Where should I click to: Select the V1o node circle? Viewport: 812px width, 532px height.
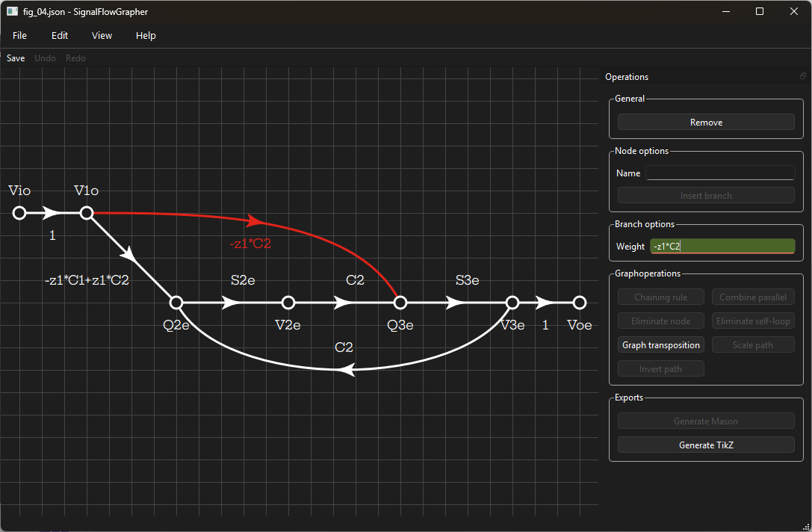click(x=87, y=213)
